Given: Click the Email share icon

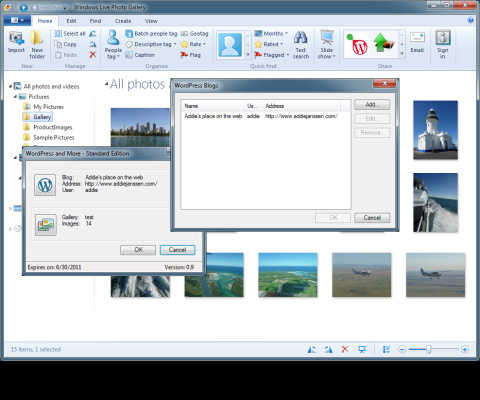Looking at the screenshot, I should tap(417, 42).
